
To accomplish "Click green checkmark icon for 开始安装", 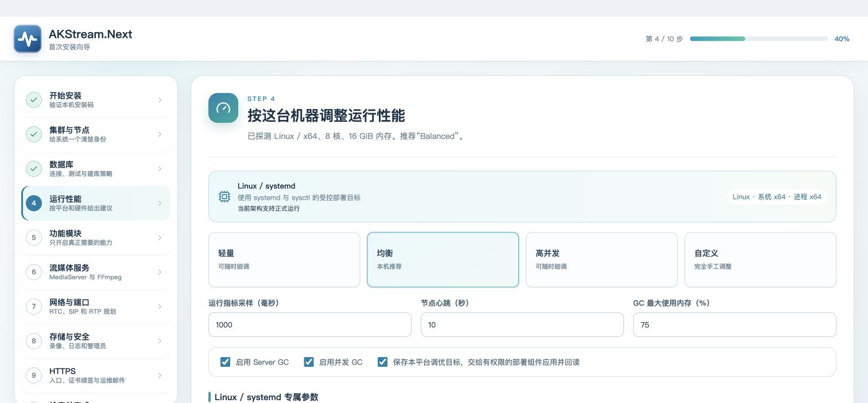I will coord(34,100).
